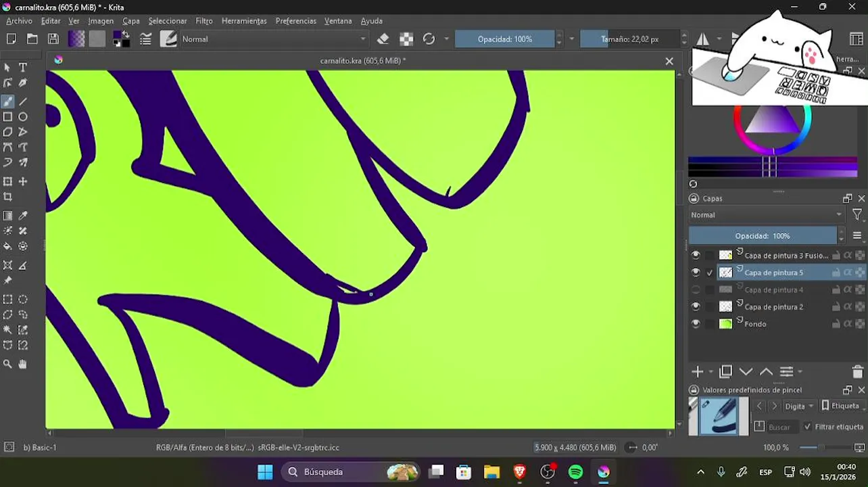Screen dimensions: 868x487
Task: Open the layer properties options arrow
Action: [x=800, y=372]
